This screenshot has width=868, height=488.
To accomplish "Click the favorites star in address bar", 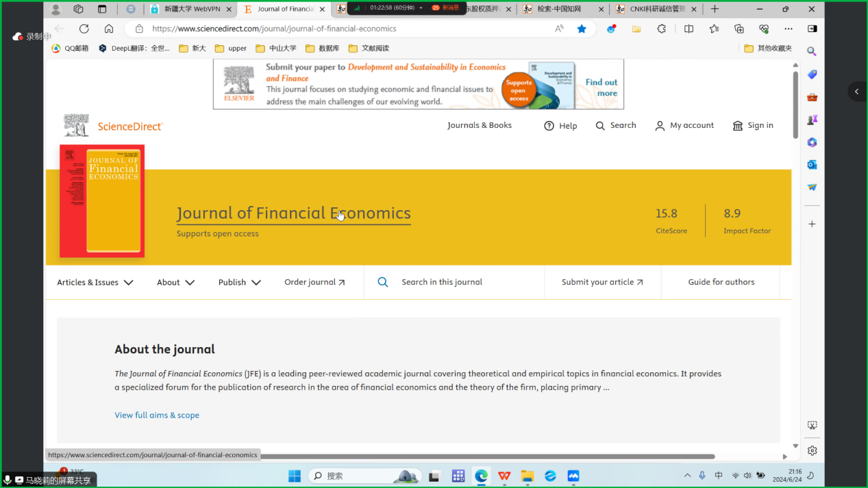I will [582, 29].
